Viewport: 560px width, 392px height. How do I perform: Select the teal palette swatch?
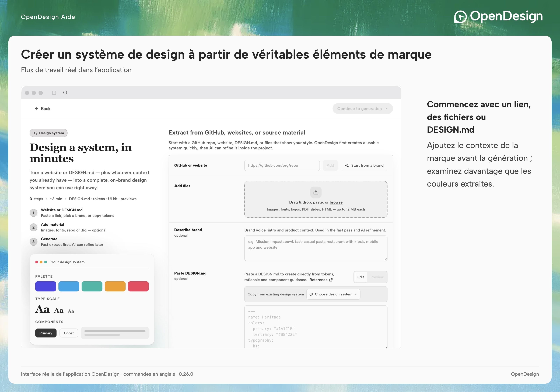pos(92,286)
